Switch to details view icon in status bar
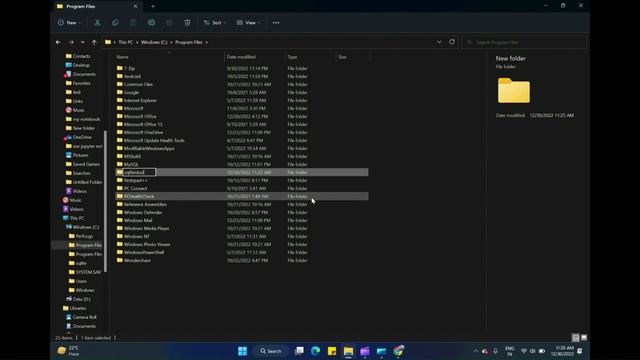 576,338
